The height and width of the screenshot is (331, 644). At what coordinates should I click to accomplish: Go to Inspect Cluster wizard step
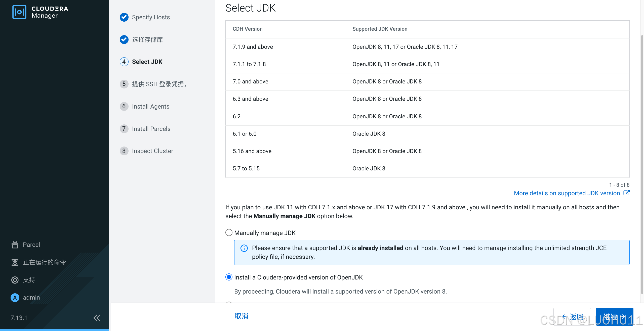pos(152,151)
